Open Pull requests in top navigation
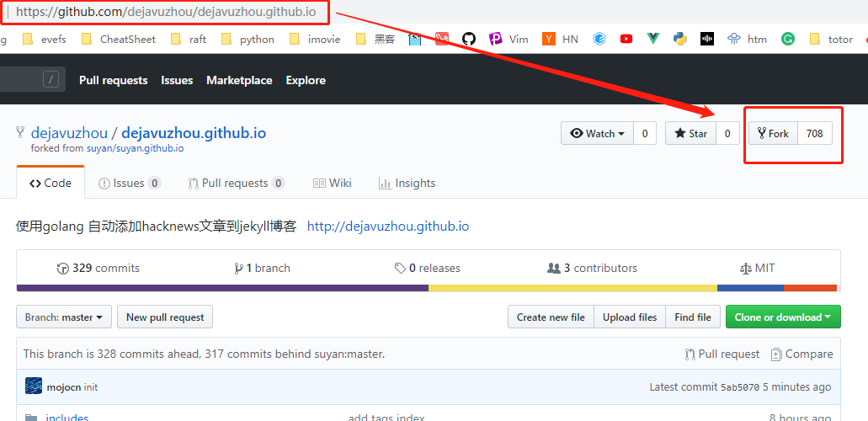This screenshot has height=421, width=868. click(114, 80)
